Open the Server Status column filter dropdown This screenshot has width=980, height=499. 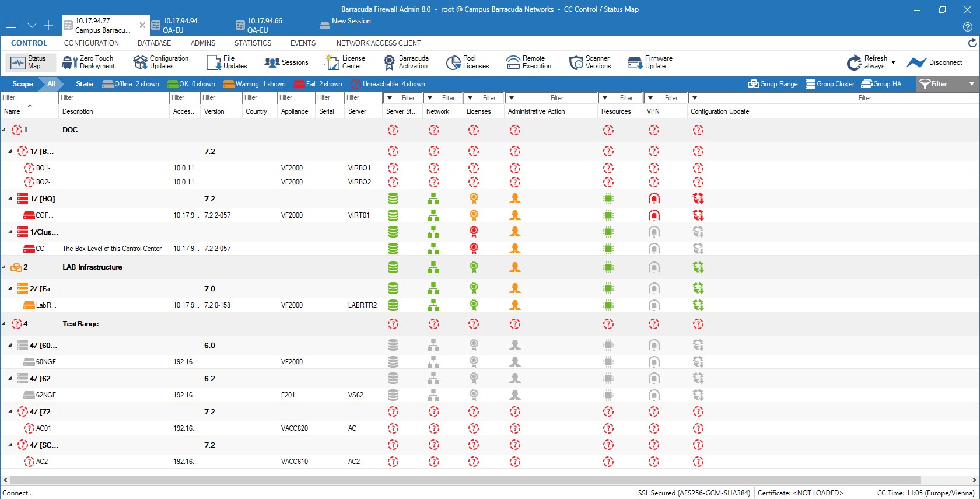[x=390, y=98]
